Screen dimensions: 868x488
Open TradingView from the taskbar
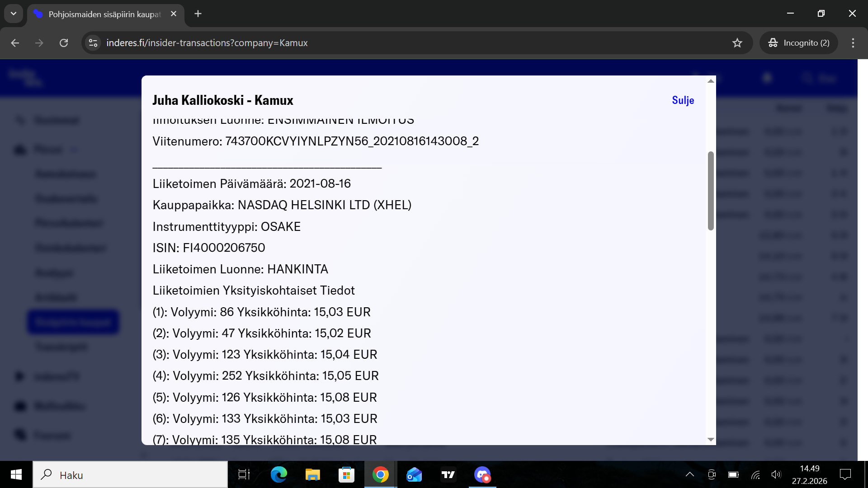click(x=448, y=475)
